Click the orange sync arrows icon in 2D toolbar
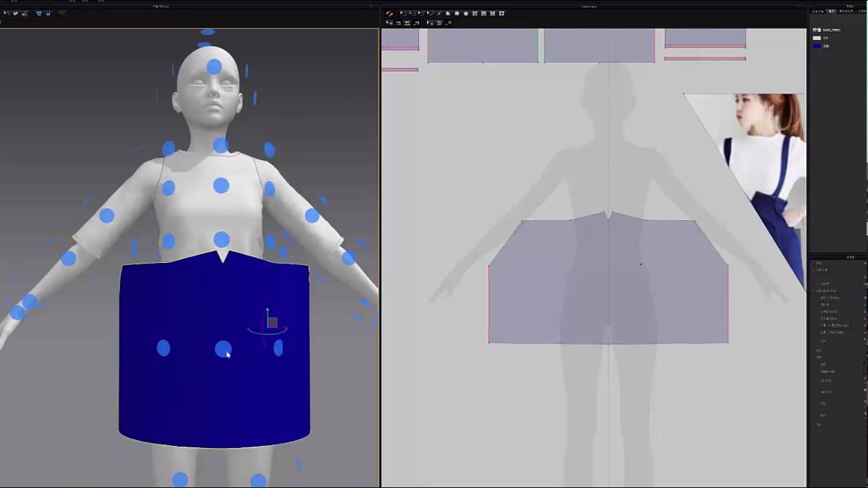The width and height of the screenshot is (868, 488). coord(389,14)
